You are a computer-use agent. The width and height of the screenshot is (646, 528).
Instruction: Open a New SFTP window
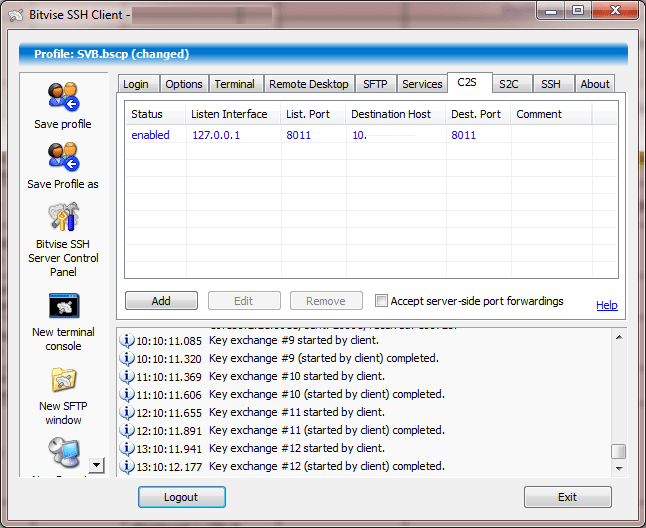click(63, 380)
